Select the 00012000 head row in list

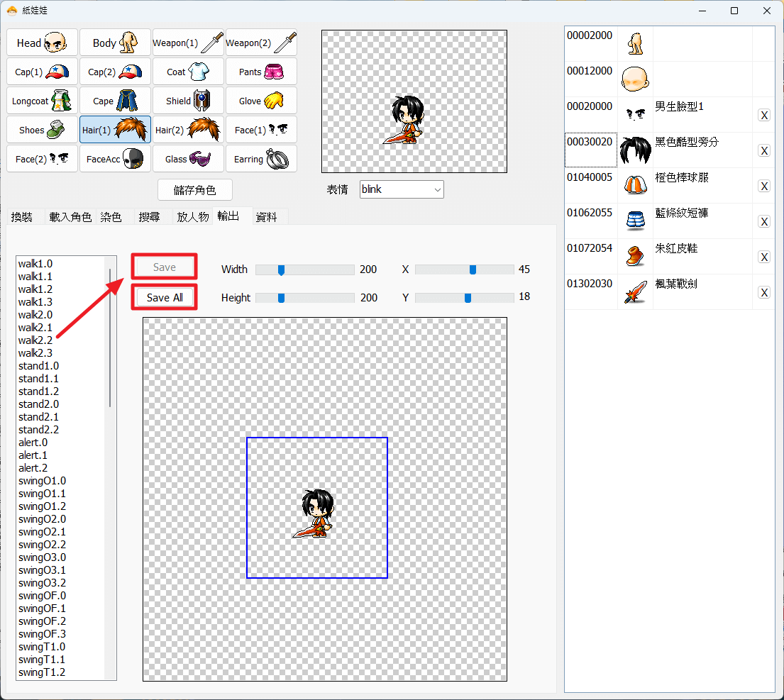tap(670, 79)
